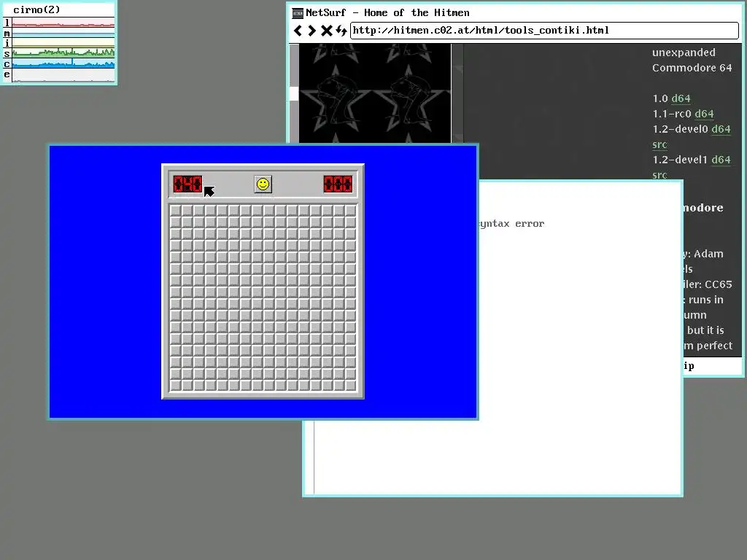Click the 'runs in' text in NetSurf page

(x=705, y=300)
